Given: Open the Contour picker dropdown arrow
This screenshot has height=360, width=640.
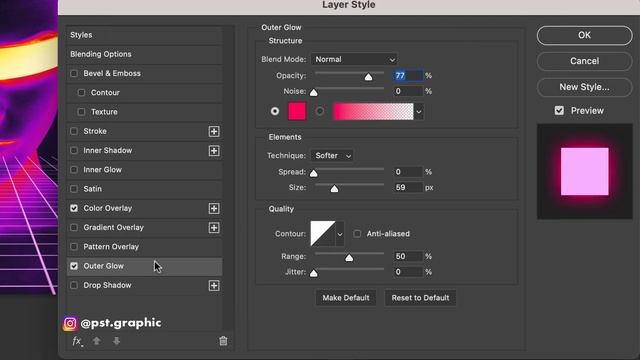Looking at the screenshot, I should (x=340, y=234).
